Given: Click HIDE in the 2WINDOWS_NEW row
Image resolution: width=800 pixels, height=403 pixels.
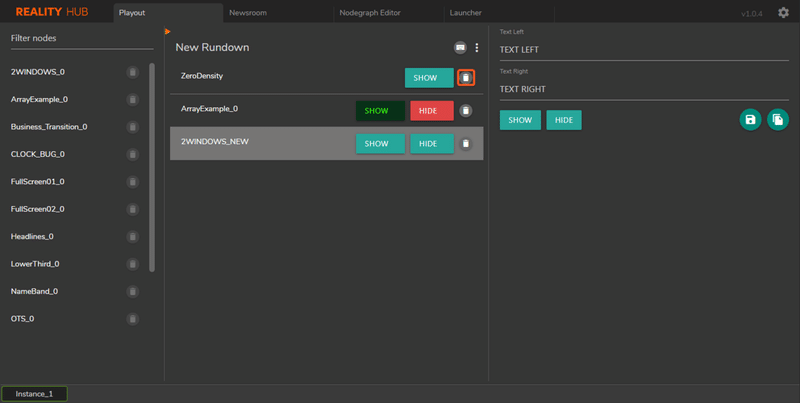Looking at the screenshot, I should 432,144.
